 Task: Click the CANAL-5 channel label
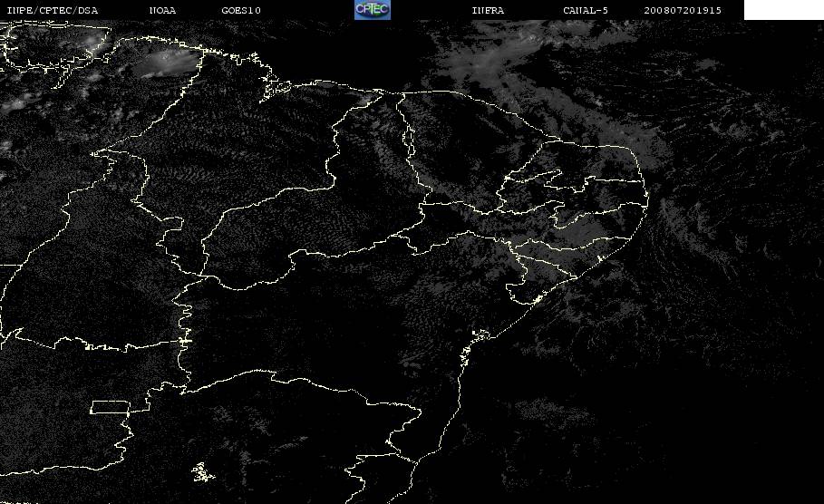(x=586, y=11)
